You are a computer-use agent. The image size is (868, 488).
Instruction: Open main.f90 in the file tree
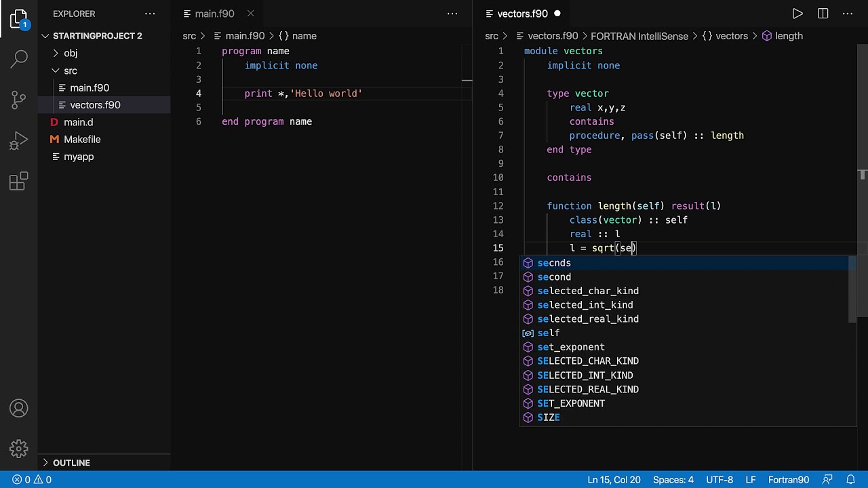pyautogui.click(x=104, y=88)
